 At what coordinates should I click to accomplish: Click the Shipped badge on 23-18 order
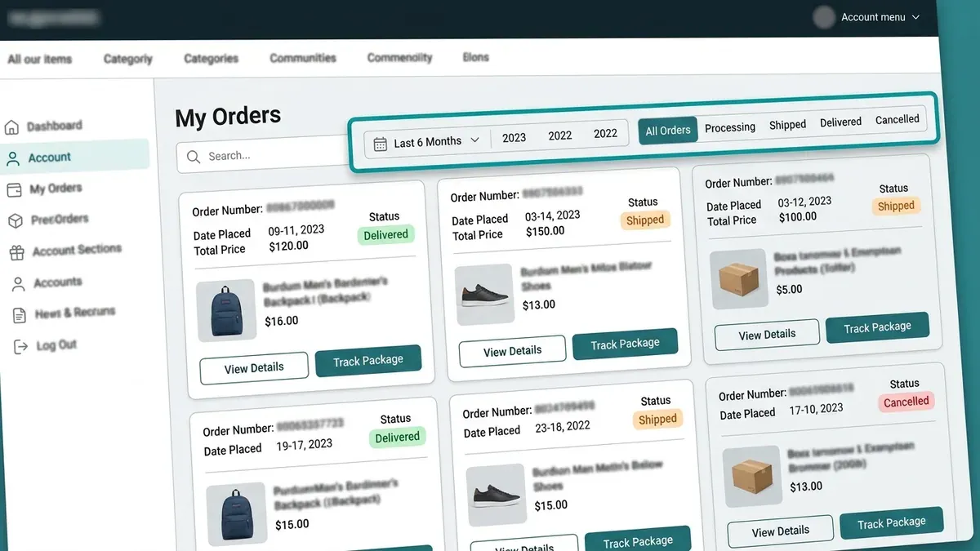[657, 420]
